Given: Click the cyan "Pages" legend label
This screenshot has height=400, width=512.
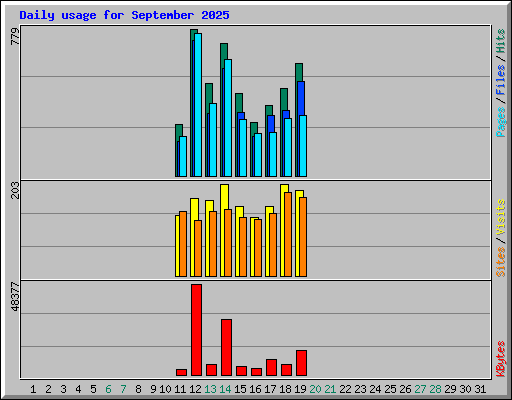Looking at the screenshot, I should tap(500, 122).
